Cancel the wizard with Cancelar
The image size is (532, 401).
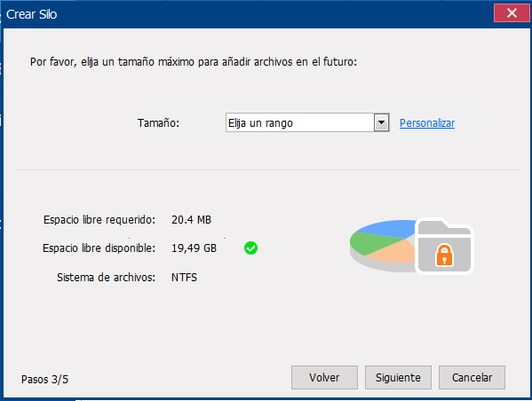[x=472, y=377]
